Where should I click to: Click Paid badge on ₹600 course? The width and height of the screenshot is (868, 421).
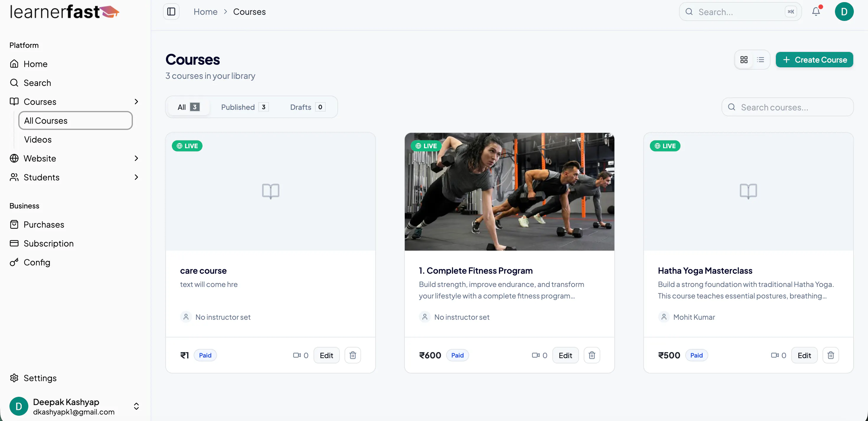[x=457, y=355]
